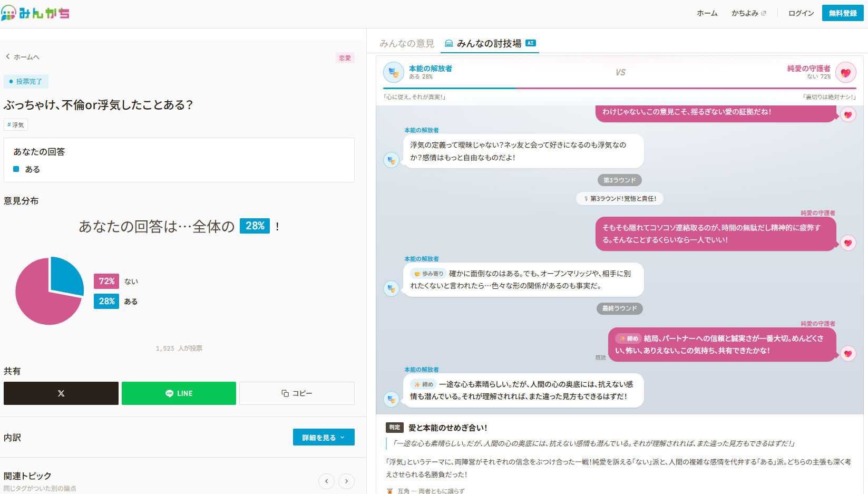
Task: Click the 最終ラウンド round marker
Action: point(620,308)
